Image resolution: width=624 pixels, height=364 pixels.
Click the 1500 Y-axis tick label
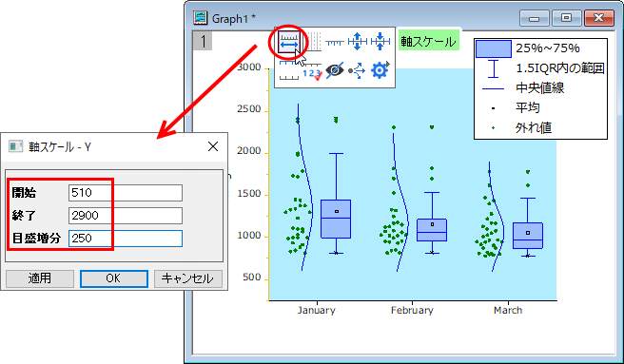coord(248,194)
